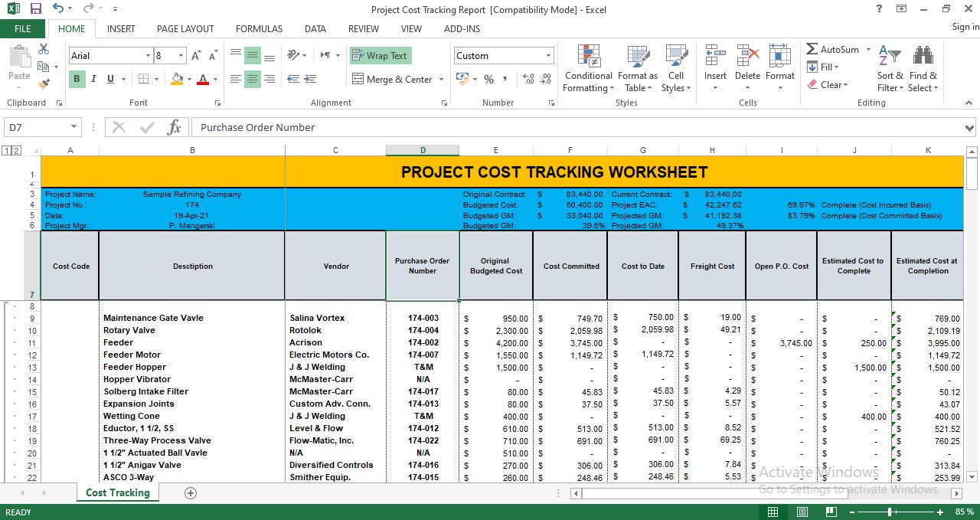Click AutoSum
This screenshot has width=980, height=520.
[x=832, y=49]
